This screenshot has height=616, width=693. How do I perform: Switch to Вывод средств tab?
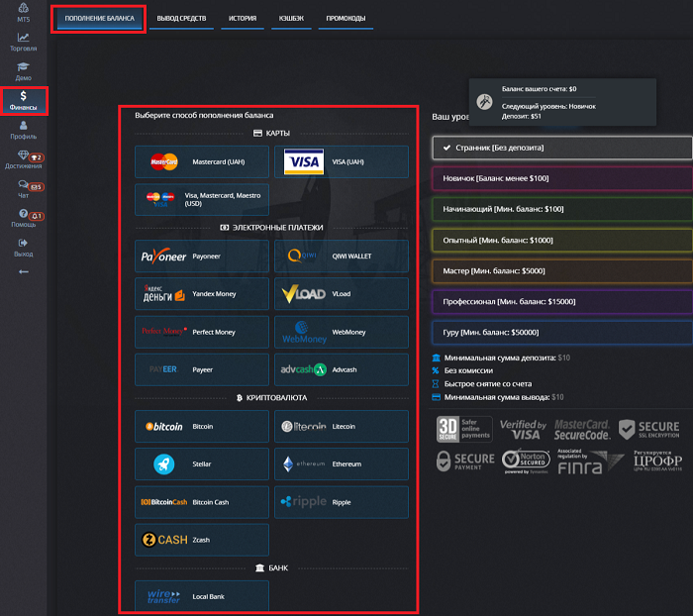click(x=181, y=19)
